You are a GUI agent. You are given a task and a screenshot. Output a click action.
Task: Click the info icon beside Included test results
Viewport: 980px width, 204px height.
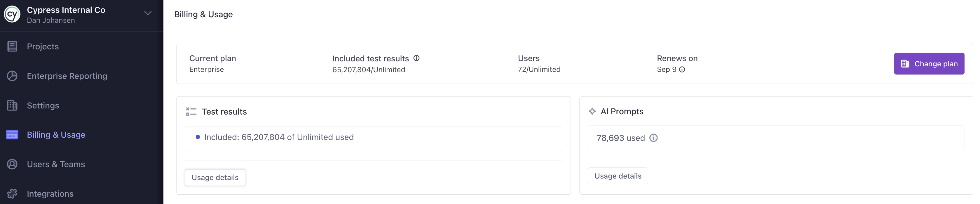(x=416, y=58)
